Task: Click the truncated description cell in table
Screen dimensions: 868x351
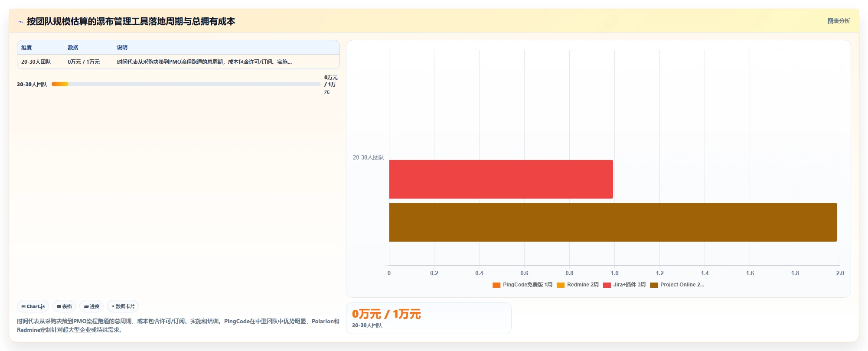Action: click(204, 62)
